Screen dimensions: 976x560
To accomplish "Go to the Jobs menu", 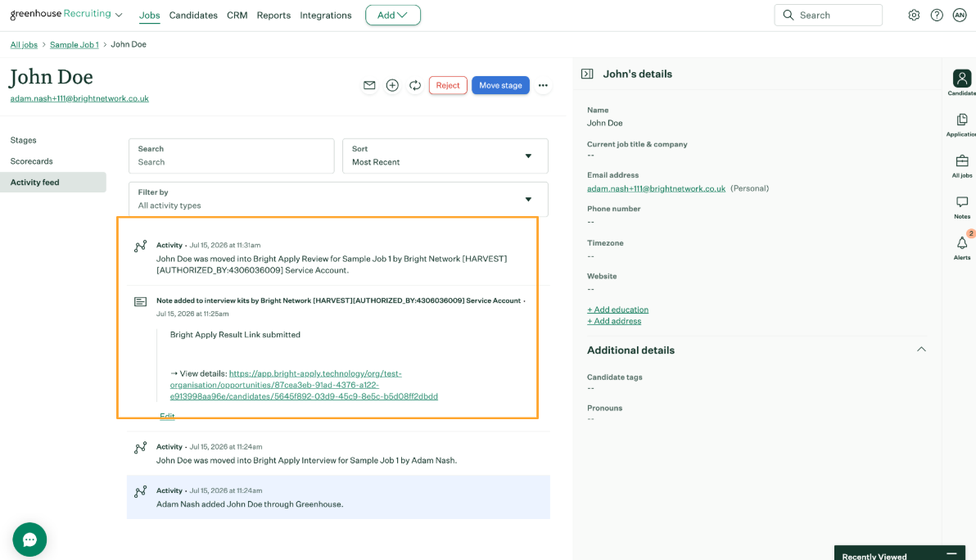I will [149, 15].
